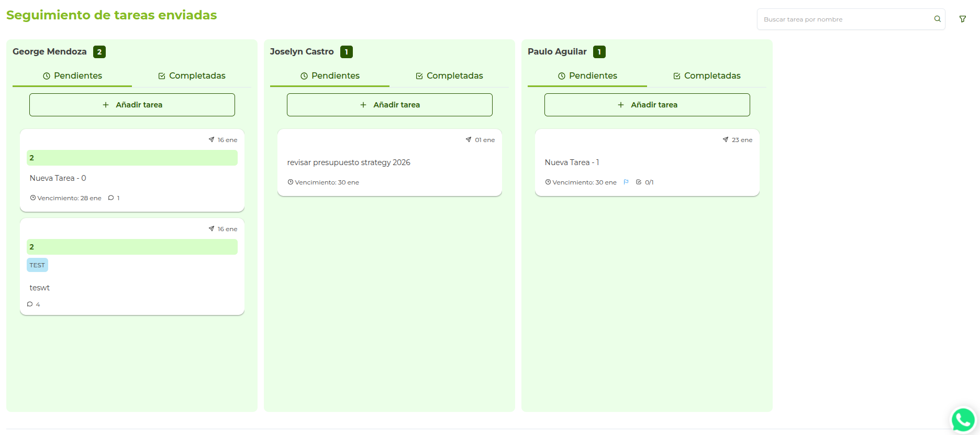Add a task for Joselyn Castro
Image resolution: width=980 pixels, height=435 pixels.
(x=389, y=105)
